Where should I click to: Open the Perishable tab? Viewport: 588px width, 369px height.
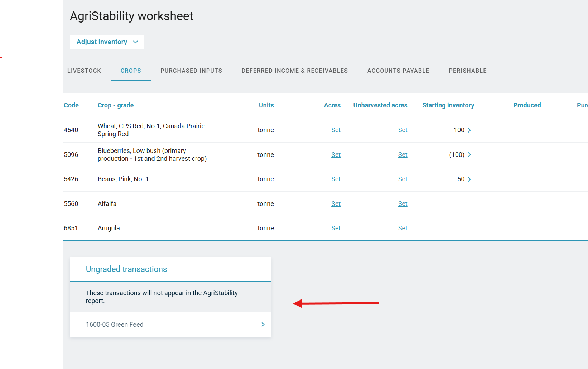[x=467, y=71]
